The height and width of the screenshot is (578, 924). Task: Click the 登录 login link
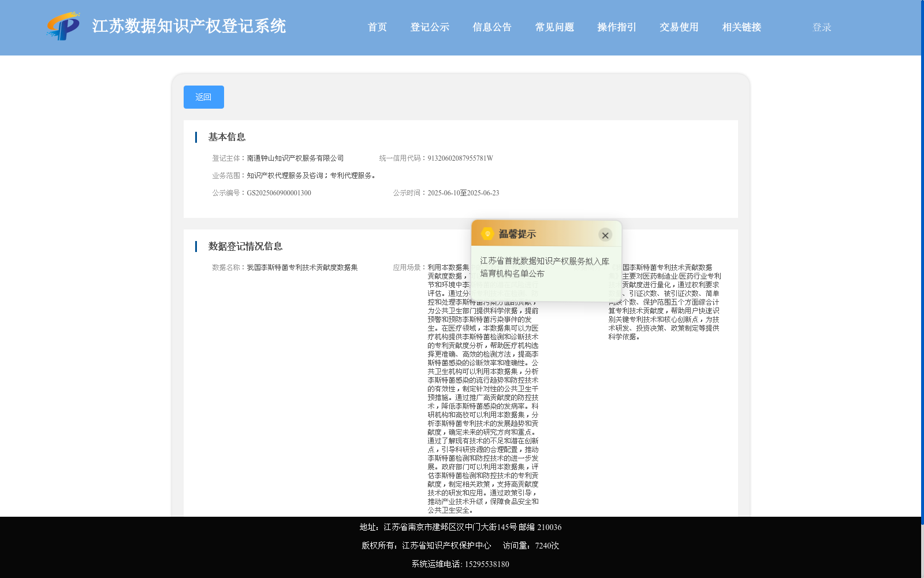point(822,27)
